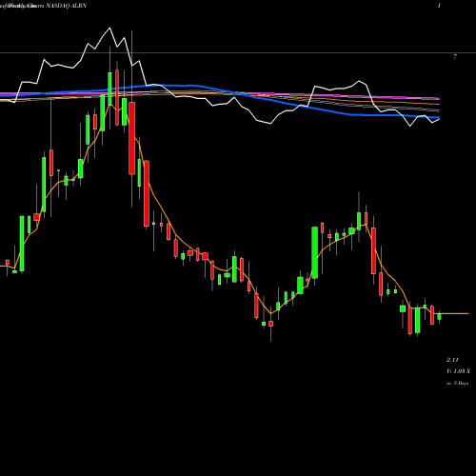
Task: Click the NASDAQ ALBN chart title
Action: point(66,6)
